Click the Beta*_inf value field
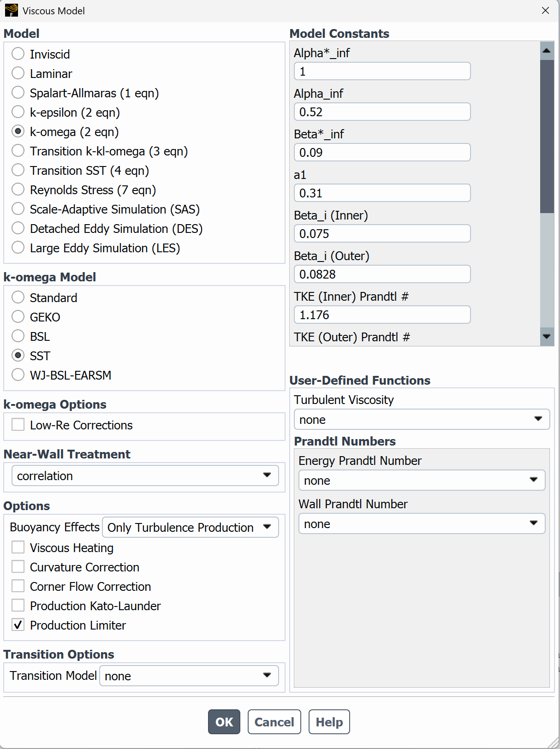 (x=382, y=152)
